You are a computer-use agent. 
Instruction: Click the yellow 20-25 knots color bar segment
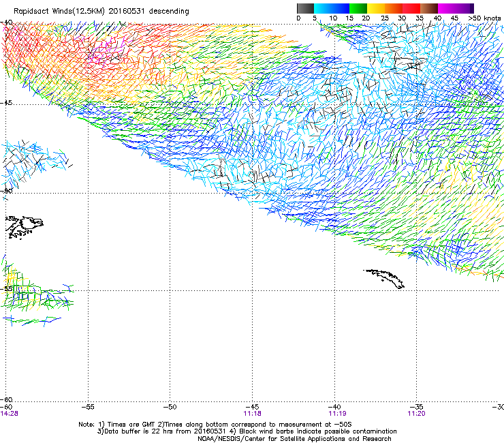(x=376, y=8)
